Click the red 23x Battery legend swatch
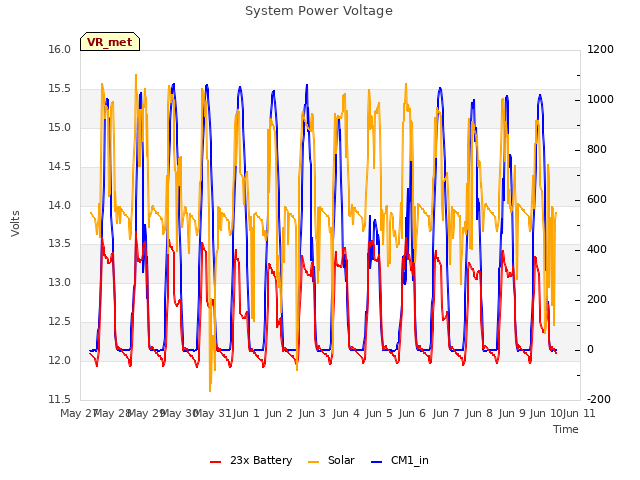640x480 pixels. coord(216,462)
